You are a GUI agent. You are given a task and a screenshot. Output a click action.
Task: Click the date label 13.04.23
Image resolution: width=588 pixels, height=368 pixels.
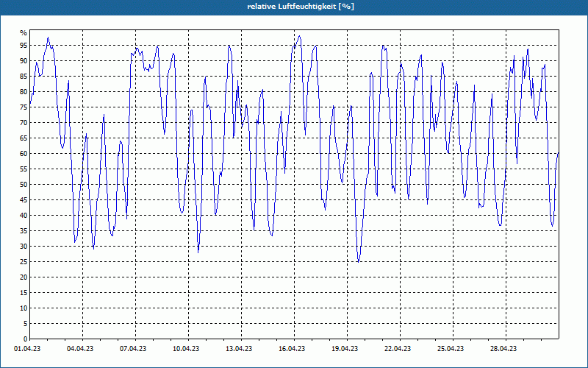point(239,349)
